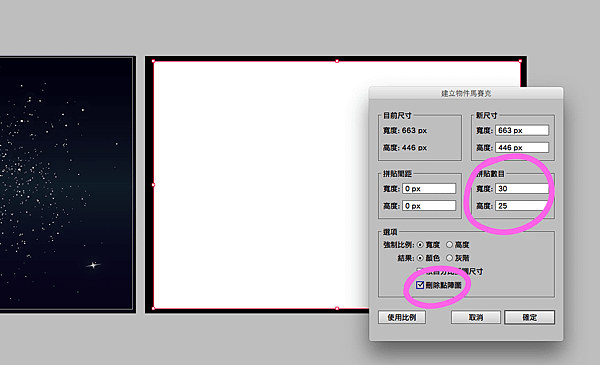Image resolution: width=600 pixels, height=365 pixels.
Task: Click the 取消 cancel button
Action: [476, 317]
